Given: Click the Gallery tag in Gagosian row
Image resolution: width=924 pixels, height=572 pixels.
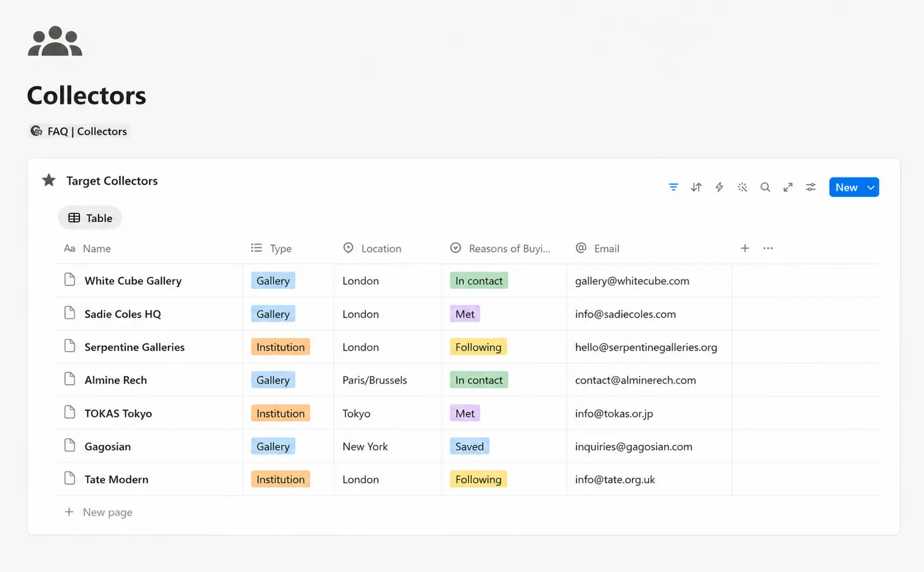Looking at the screenshot, I should (273, 446).
